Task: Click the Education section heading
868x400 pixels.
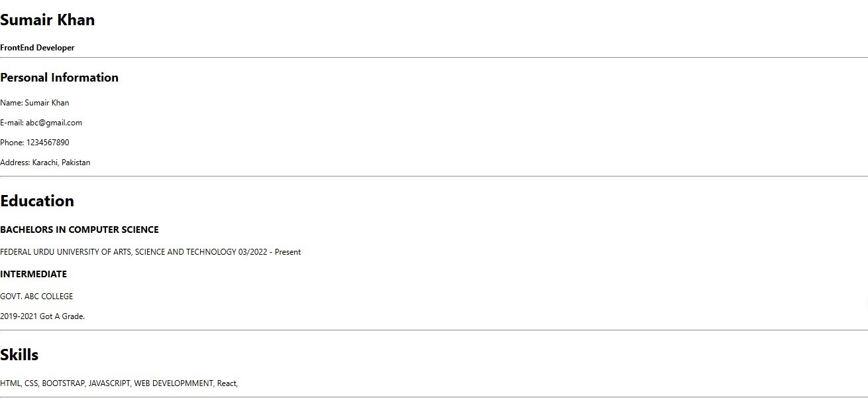Action: (37, 201)
